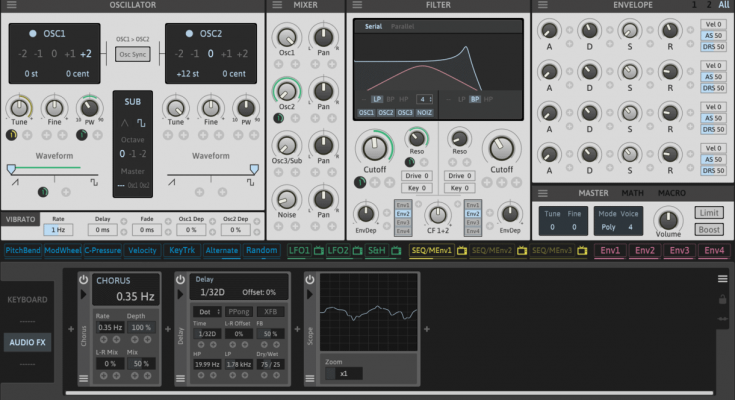Image resolution: width=735 pixels, height=400 pixels.
Task: Open the FX rack menu icon
Action: [722, 279]
